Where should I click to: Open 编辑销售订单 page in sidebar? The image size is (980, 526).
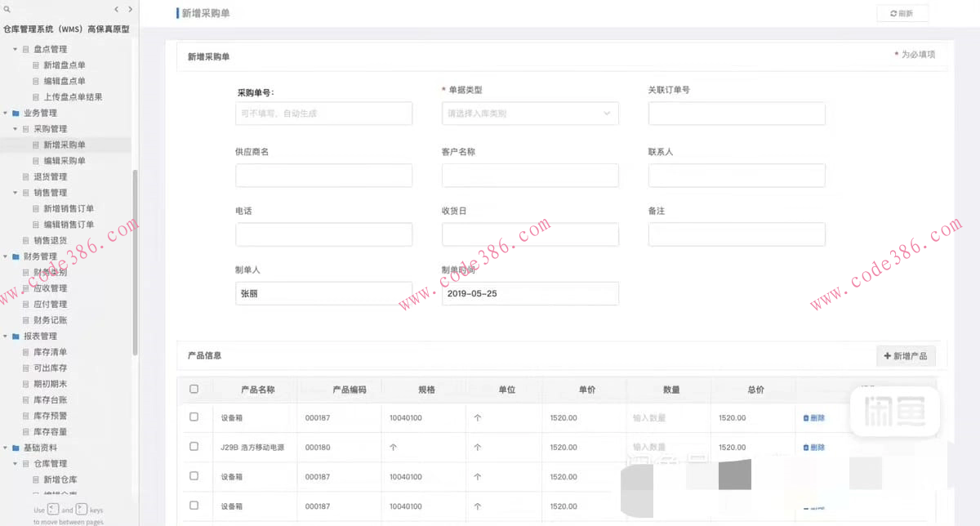tap(69, 225)
